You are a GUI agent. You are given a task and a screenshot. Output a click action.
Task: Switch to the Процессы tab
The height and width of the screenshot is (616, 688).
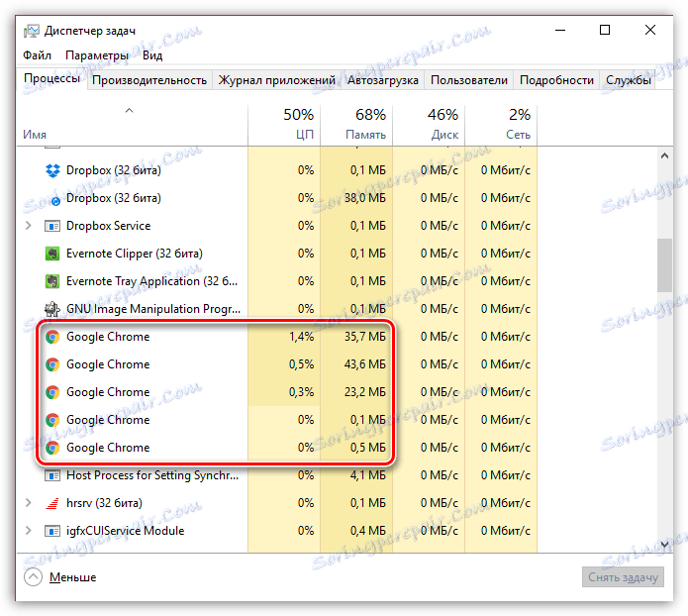click(52, 78)
